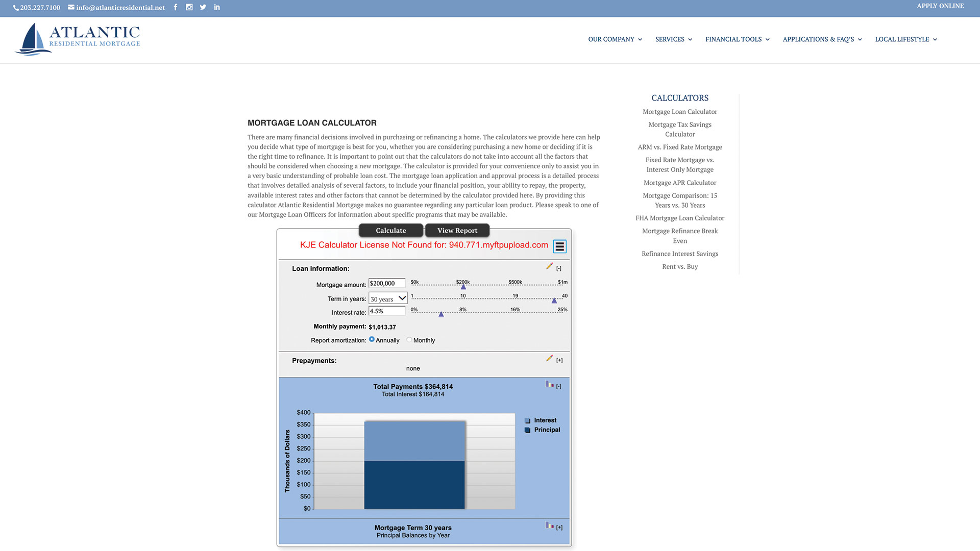Open Refinance Interest Savings link
The height and width of the screenshot is (551, 980).
pyautogui.click(x=680, y=254)
